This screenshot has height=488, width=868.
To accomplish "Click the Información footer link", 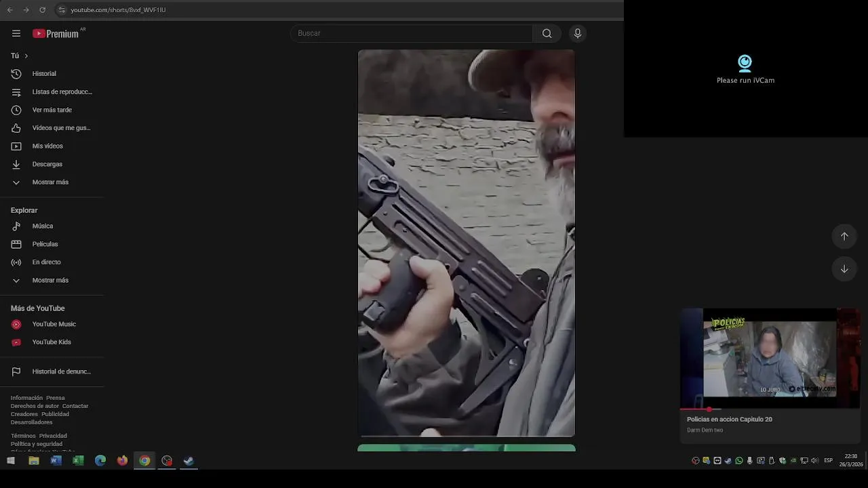I will 26,398.
